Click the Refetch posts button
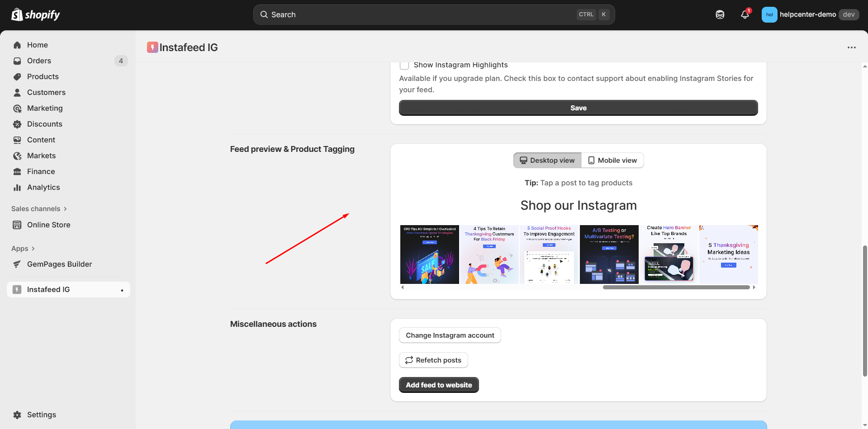The width and height of the screenshot is (868, 429). coord(433,360)
